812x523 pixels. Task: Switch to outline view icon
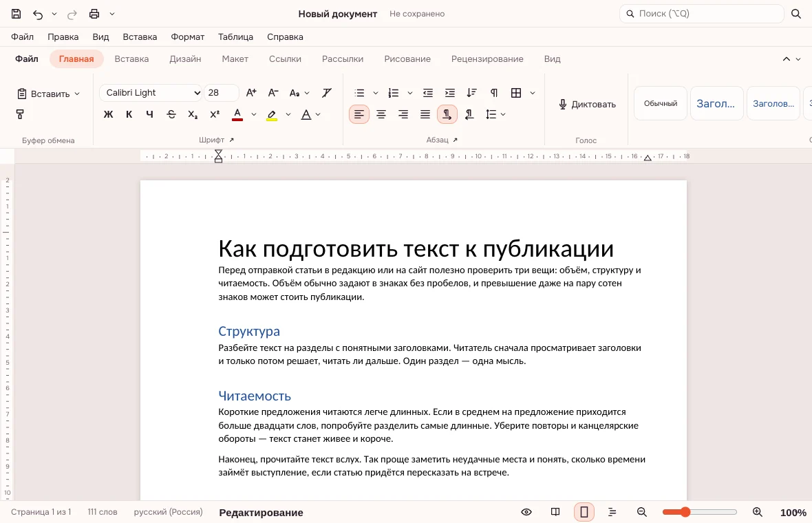pyautogui.click(x=612, y=512)
